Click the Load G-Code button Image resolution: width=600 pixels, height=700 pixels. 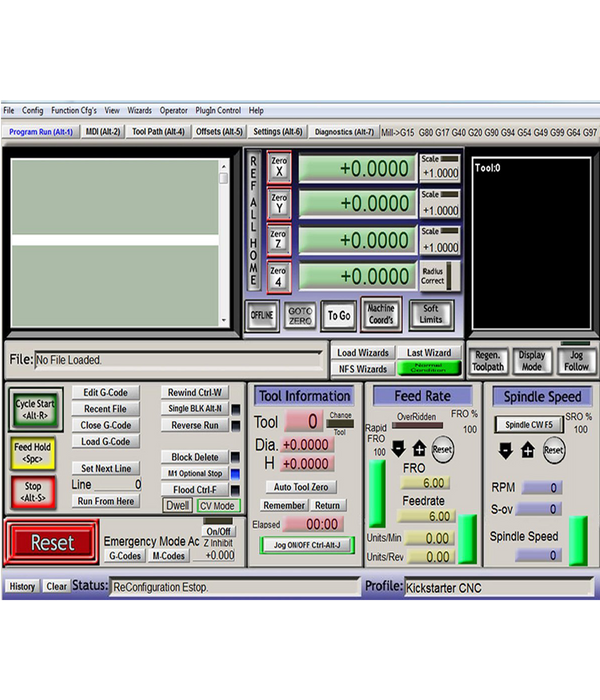click(x=105, y=442)
